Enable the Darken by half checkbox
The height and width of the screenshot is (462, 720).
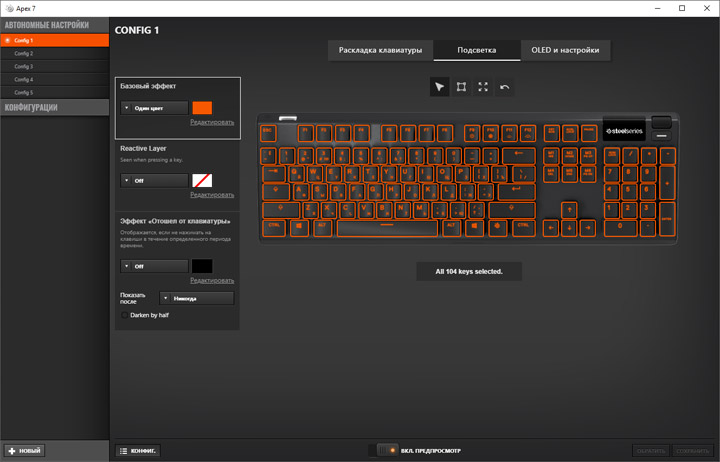[124, 315]
